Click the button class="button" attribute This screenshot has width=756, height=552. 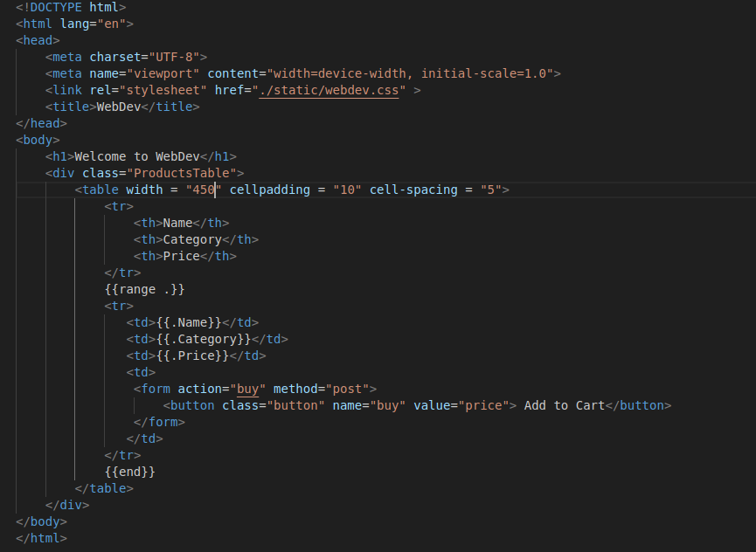tap(274, 405)
